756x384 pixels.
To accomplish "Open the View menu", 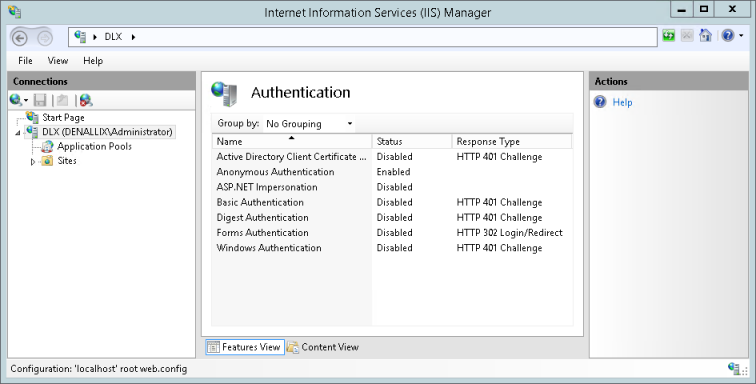I will [57, 61].
